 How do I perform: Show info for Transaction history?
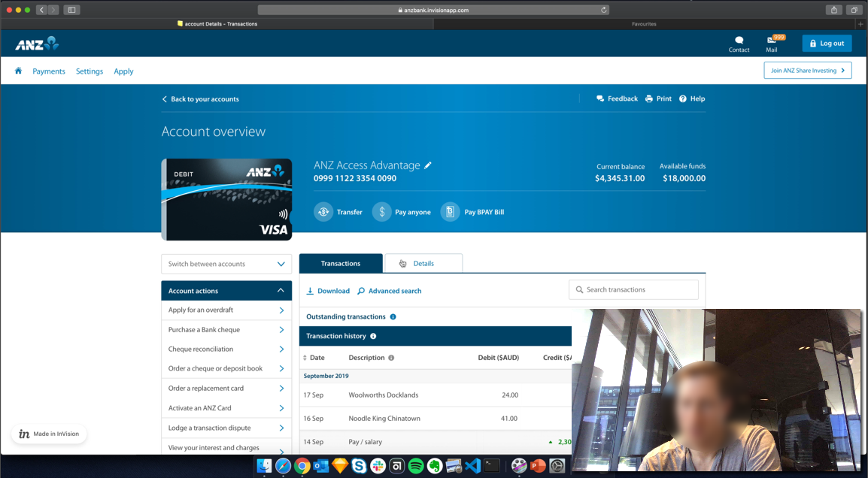point(373,336)
